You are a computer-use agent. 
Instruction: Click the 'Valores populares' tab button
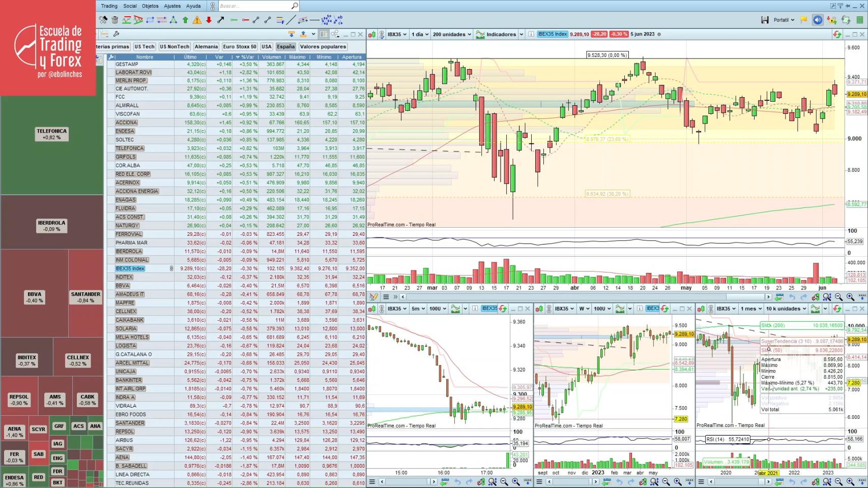click(x=323, y=46)
